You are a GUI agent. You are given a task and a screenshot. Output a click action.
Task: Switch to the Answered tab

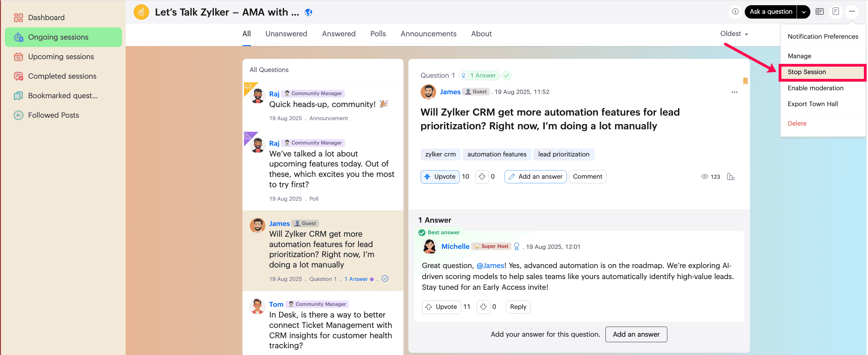point(339,34)
